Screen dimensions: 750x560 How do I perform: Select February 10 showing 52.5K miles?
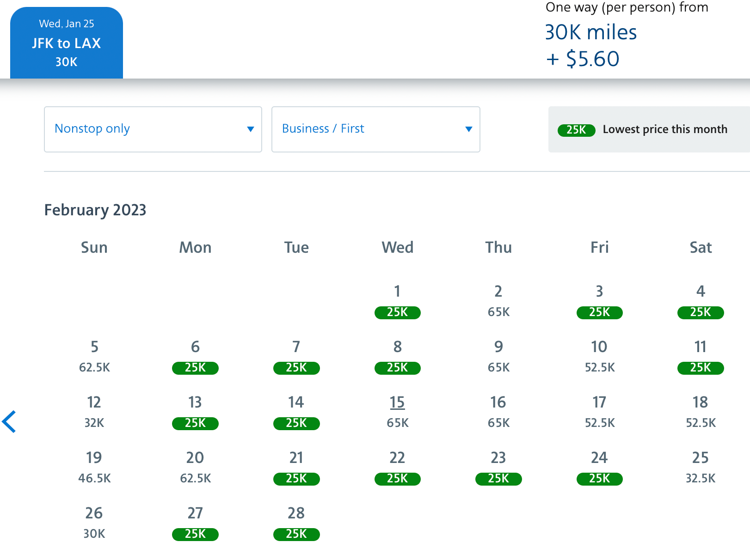point(599,356)
